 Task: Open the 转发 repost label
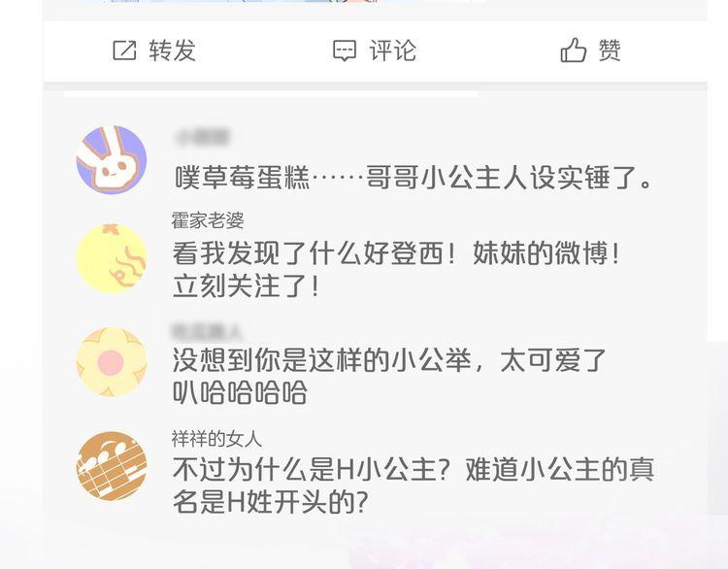(172, 50)
